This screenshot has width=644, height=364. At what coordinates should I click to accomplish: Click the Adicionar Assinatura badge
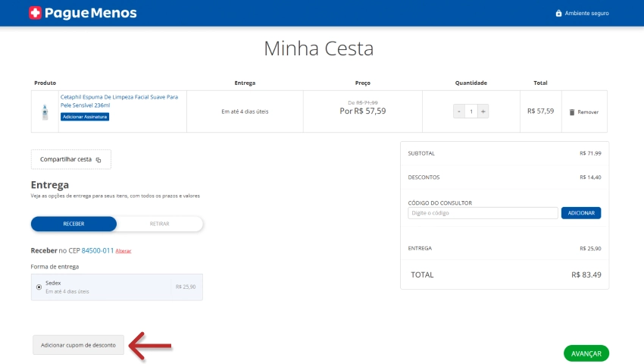[x=85, y=117]
